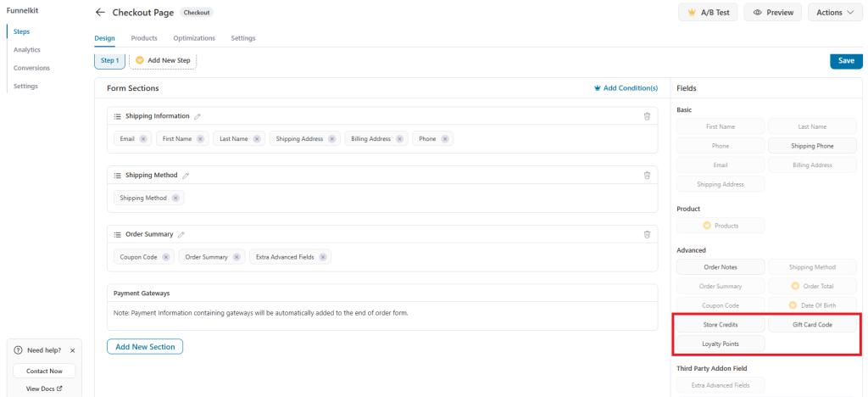
Task: Open Analytics in the sidebar
Action: click(x=26, y=49)
